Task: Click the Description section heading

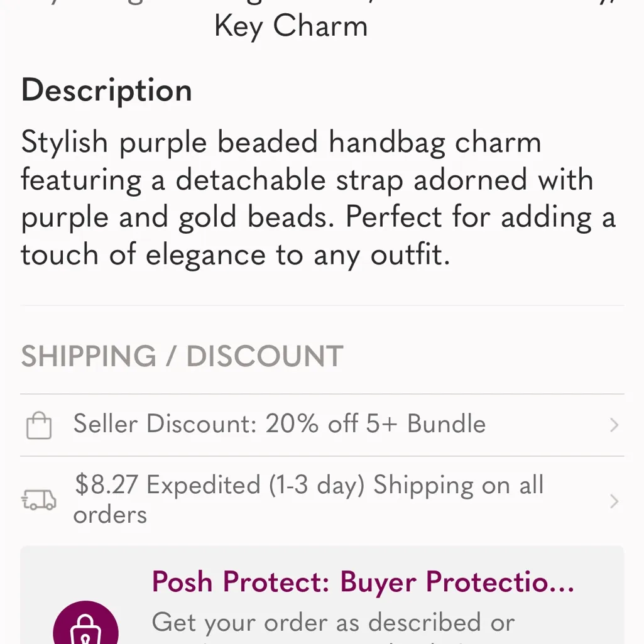Action: click(106, 90)
